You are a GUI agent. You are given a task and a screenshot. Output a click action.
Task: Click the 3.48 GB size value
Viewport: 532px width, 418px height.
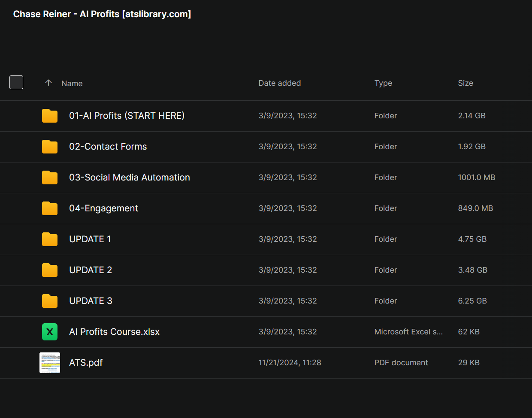pos(473,270)
